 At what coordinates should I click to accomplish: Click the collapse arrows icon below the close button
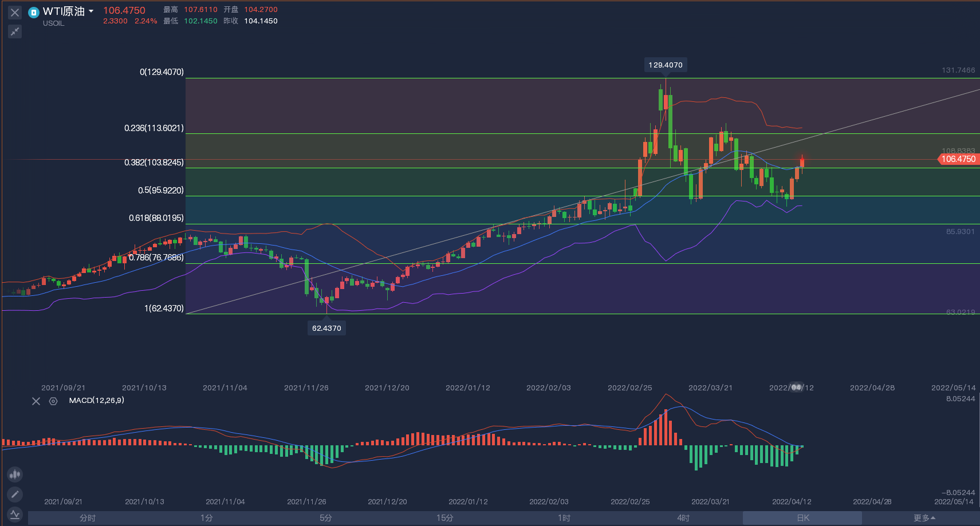(x=15, y=31)
